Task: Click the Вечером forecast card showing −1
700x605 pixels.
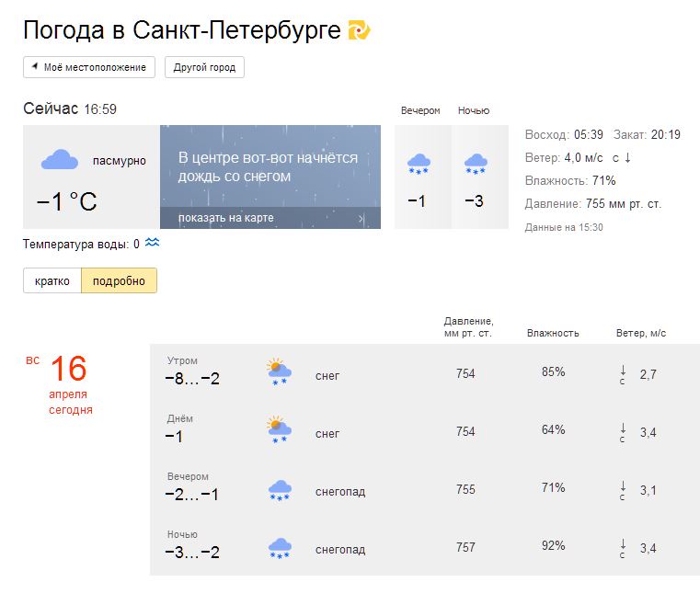Action: click(x=421, y=177)
